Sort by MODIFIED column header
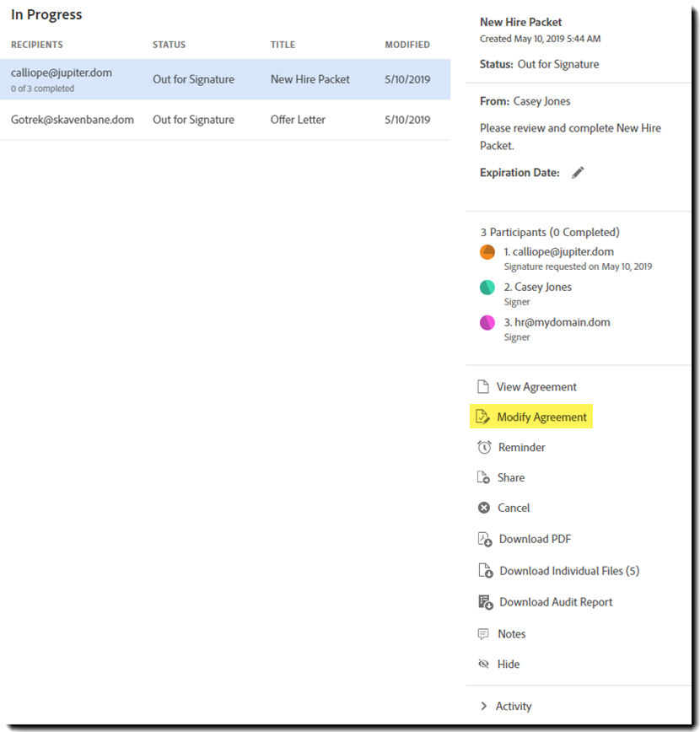The width and height of the screenshot is (700, 732). click(407, 45)
